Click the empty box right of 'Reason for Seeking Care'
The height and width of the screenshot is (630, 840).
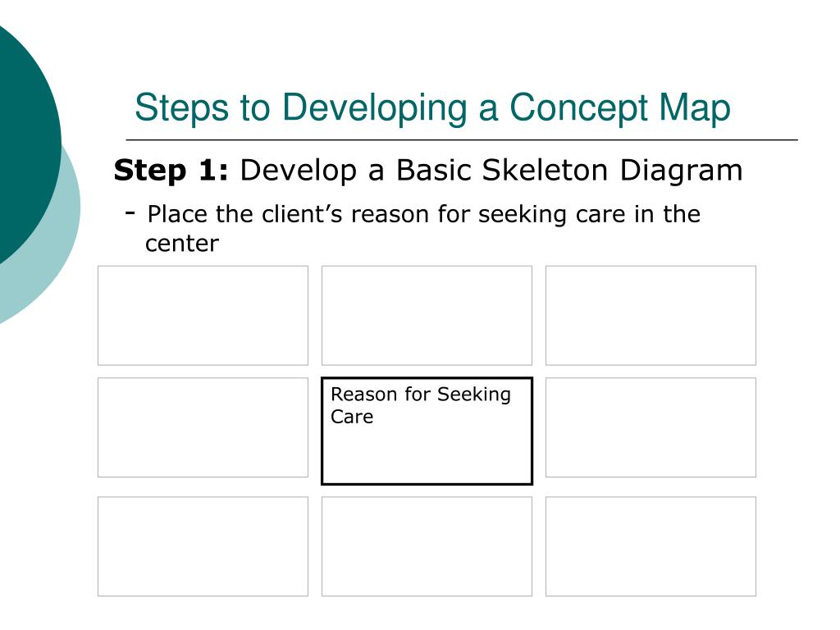point(651,427)
